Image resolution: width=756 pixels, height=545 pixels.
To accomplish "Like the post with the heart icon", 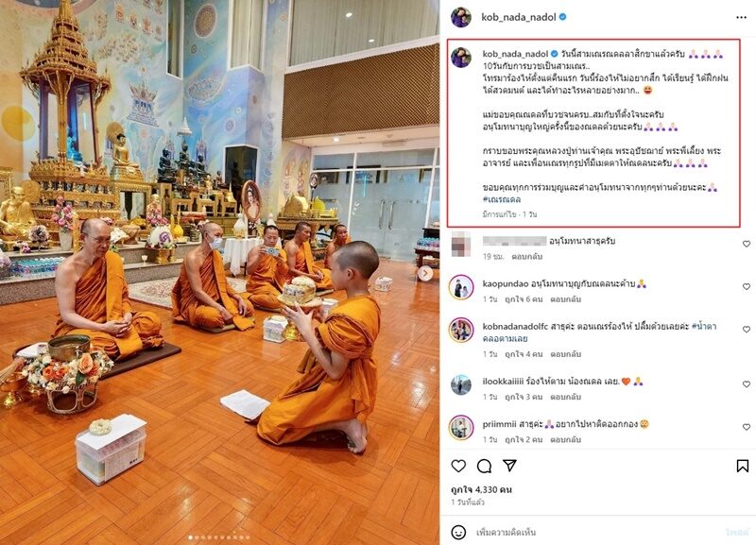I will tap(458, 466).
